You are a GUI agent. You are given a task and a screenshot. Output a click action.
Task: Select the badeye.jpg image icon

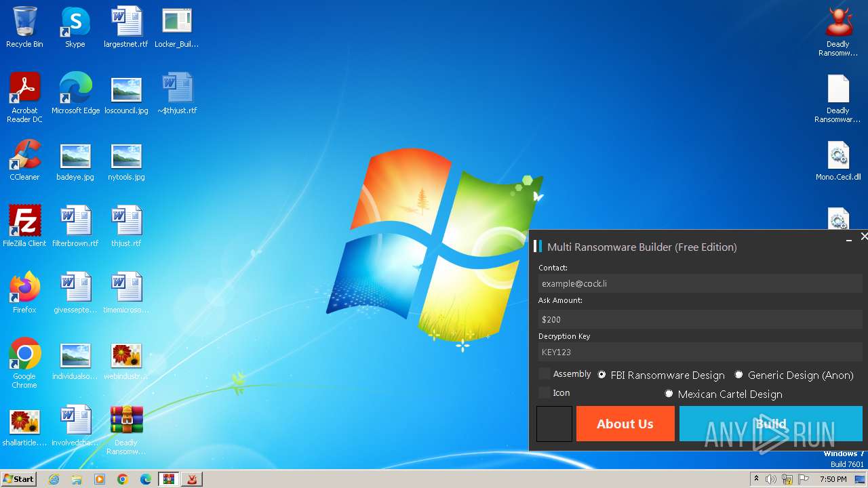coord(75,161)
